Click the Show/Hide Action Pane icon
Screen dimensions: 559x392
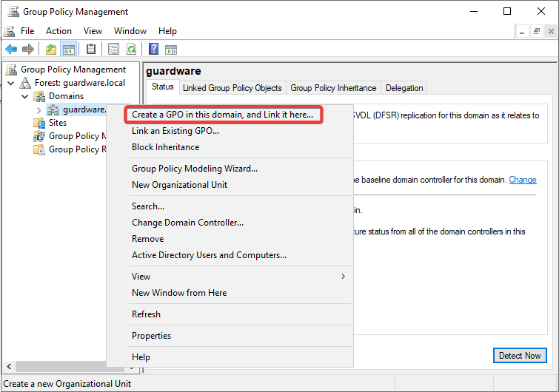(x=171, y=50)
